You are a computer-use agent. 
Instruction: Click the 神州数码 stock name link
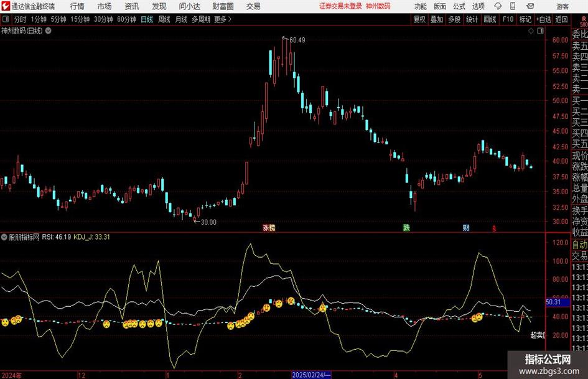pos(378,6)
